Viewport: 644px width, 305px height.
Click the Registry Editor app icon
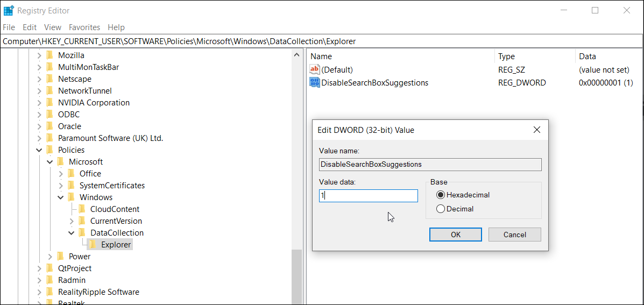coord(8,10)
